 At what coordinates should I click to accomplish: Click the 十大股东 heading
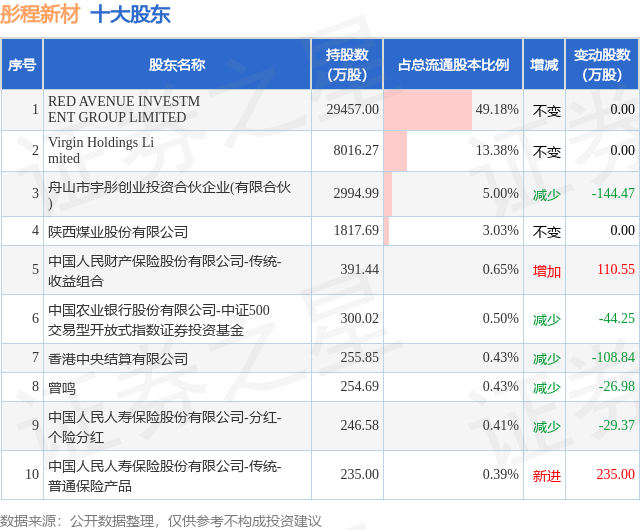click(x=130, y=15)
